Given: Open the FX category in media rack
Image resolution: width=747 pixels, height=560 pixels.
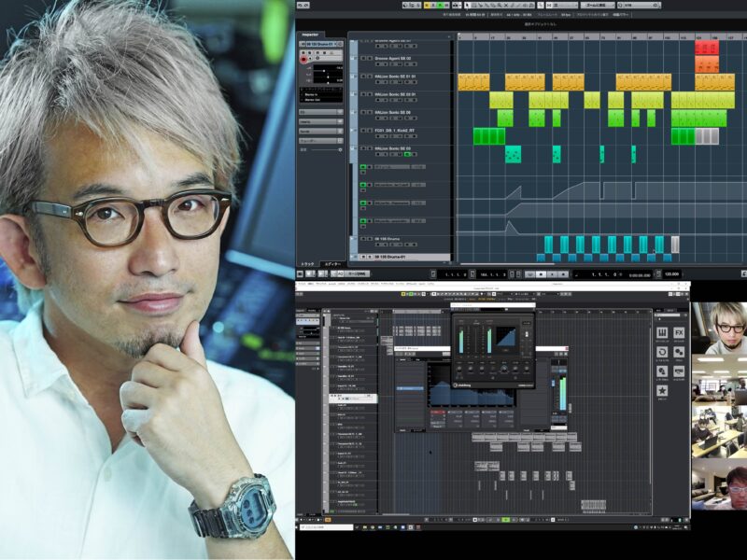Looking at the screenshot, I should tap(678, 333).
